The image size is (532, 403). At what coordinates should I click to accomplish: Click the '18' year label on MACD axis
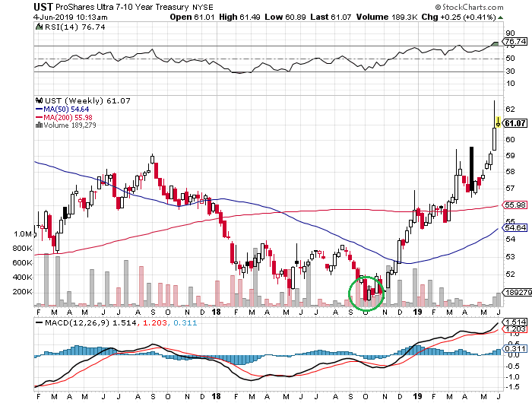pos(216,396)
